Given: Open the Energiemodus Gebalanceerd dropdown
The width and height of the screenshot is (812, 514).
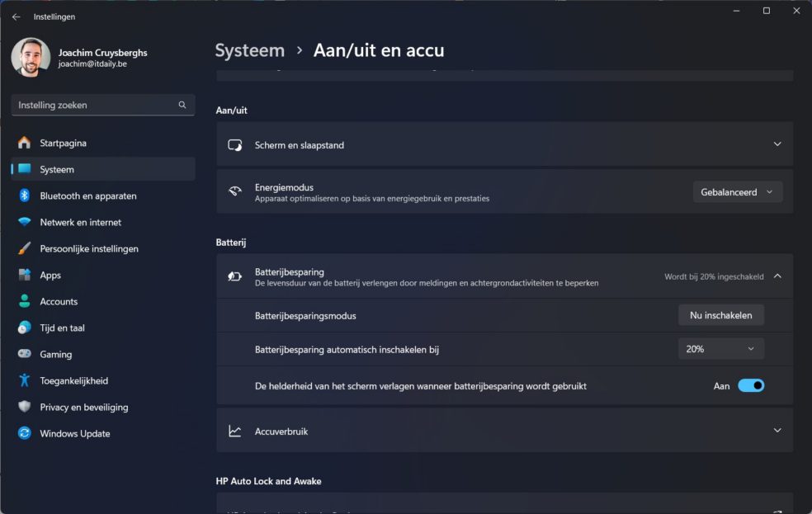Looking at the screenshot, I should (x=737, y=191).
